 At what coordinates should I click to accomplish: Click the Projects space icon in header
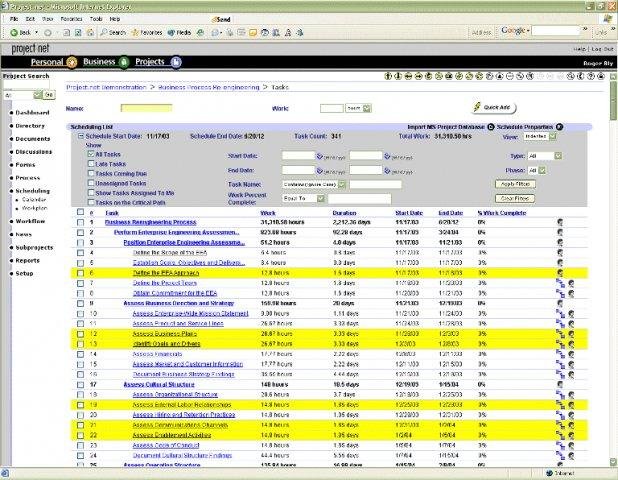coord(176,62)
